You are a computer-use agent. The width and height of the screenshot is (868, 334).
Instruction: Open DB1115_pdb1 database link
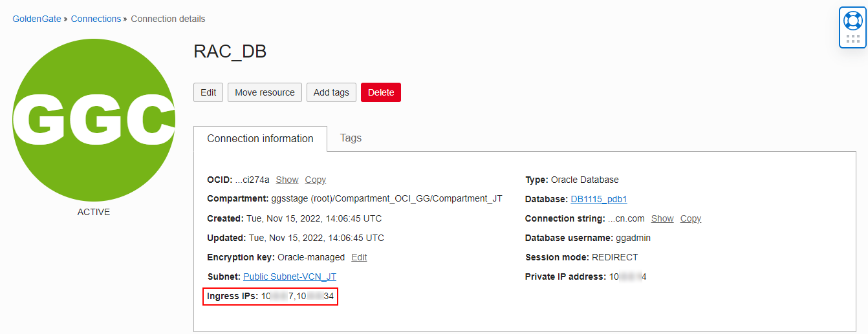click(599, 199)
